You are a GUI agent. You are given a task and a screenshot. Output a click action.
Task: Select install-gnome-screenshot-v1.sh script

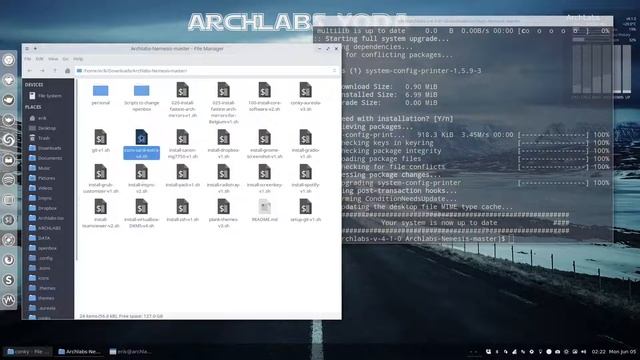point(264,144)
